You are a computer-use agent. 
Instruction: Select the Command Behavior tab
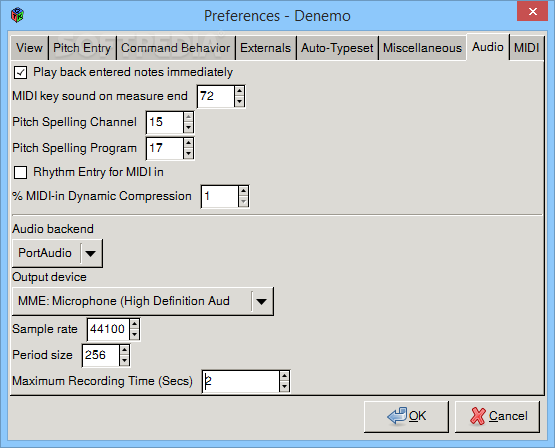pyautogui.click(x=176, y=48)
